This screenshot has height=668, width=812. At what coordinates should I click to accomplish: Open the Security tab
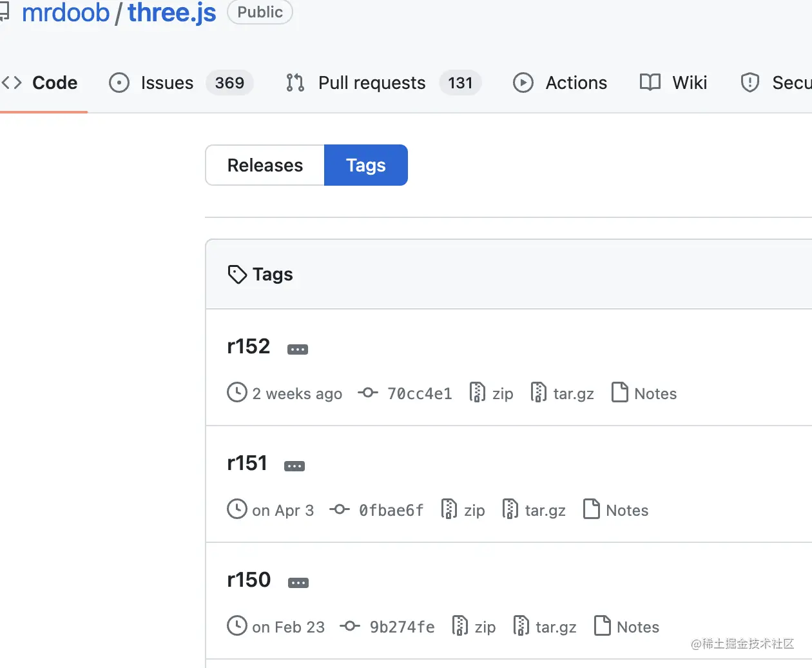[776, 83]
